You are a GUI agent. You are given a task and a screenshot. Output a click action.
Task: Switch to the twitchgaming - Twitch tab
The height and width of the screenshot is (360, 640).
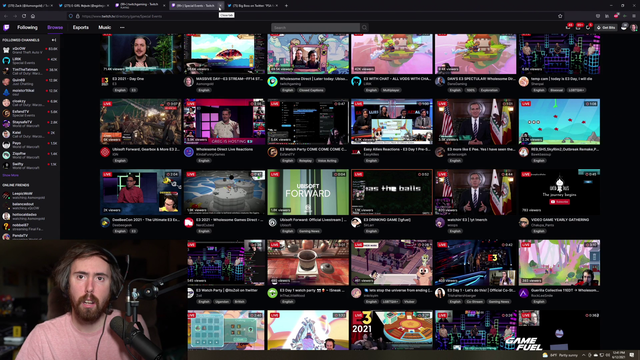pos(139,6)
